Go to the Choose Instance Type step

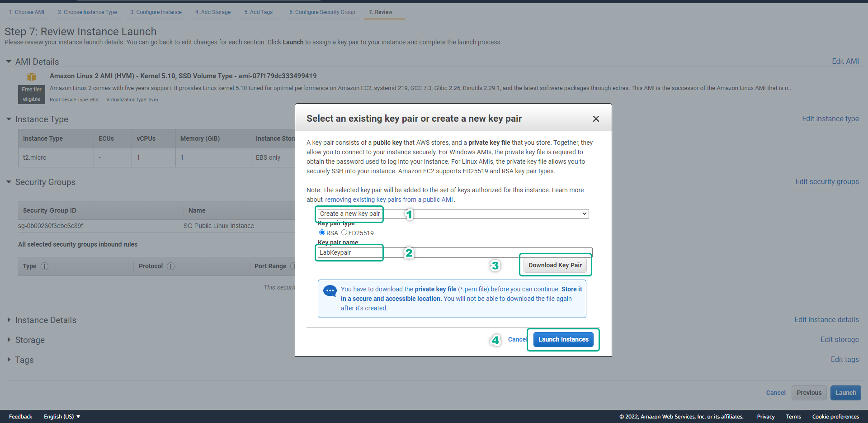pos(87,12)
